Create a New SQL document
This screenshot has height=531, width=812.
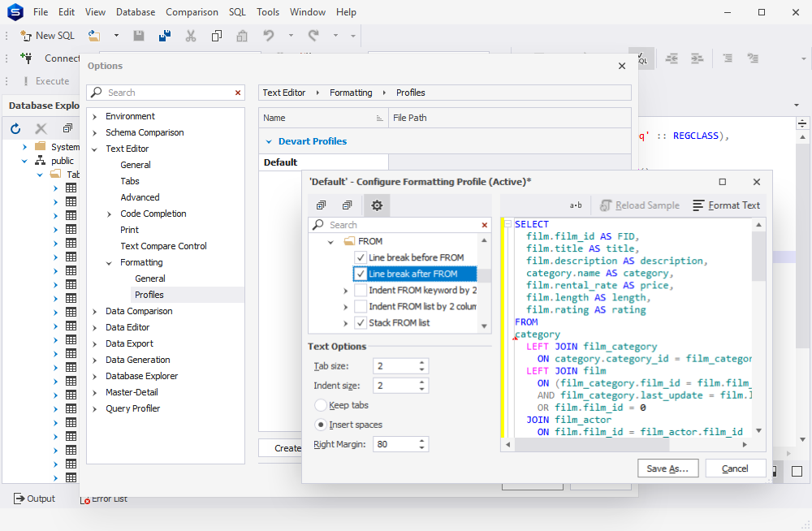point(46,36)
